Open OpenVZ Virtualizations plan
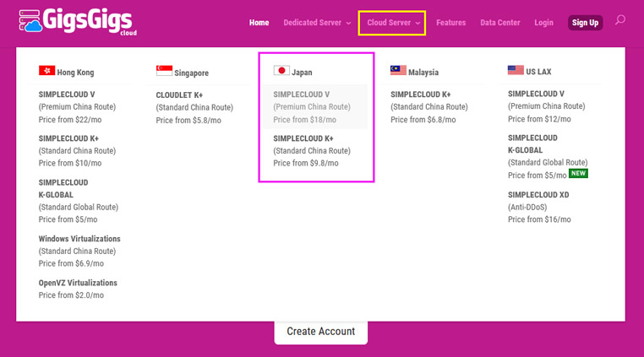This screenshot has height=357, width=644. coord(78,289)
